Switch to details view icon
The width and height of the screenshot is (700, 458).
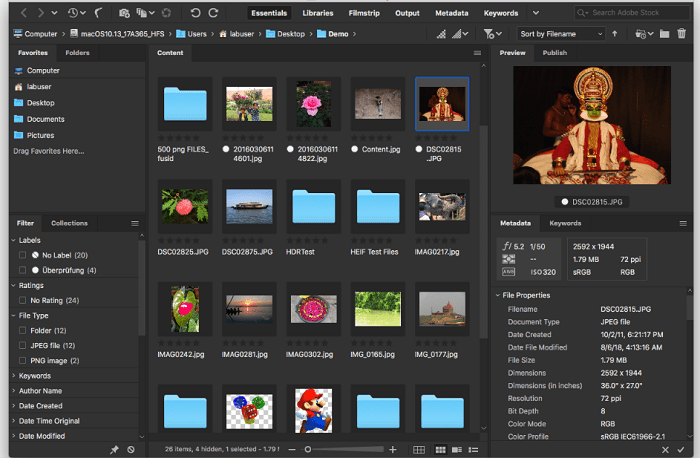457,450
